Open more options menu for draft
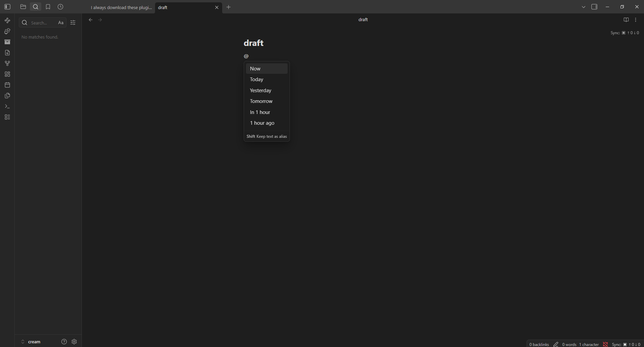Image resolution: width=644 pixels, height=347 pixels. point(636,19)
